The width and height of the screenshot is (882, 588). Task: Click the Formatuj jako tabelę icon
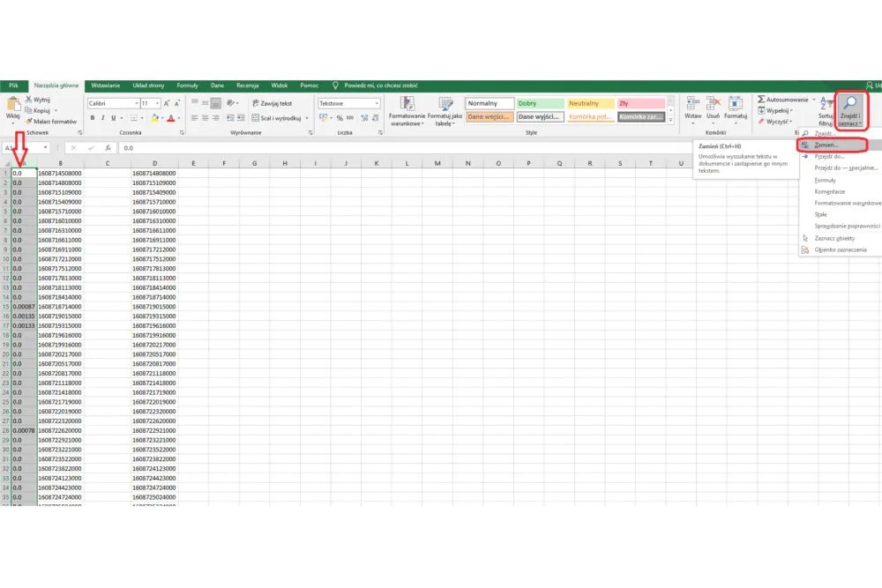(445, 105)
